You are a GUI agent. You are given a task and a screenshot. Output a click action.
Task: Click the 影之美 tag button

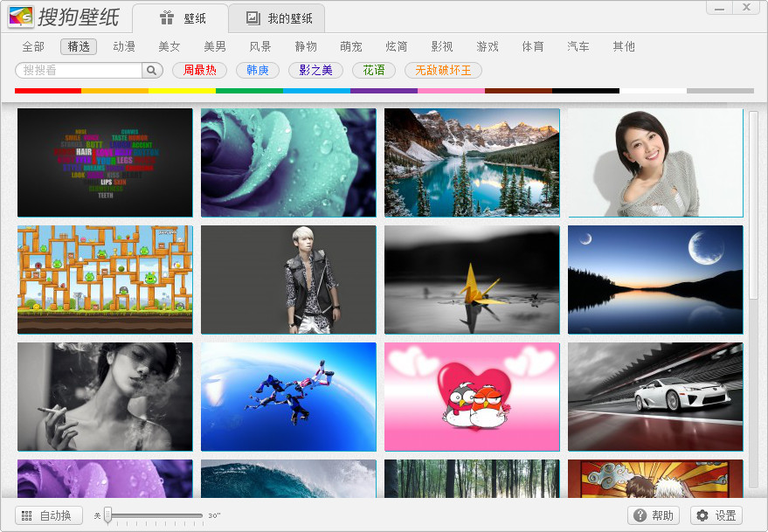(316, 71)
